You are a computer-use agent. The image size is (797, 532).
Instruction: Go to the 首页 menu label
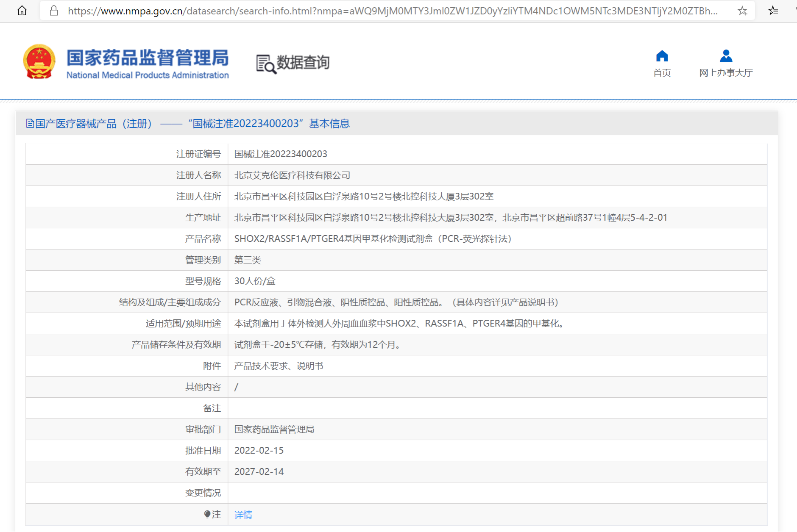(x=662, y=73)
